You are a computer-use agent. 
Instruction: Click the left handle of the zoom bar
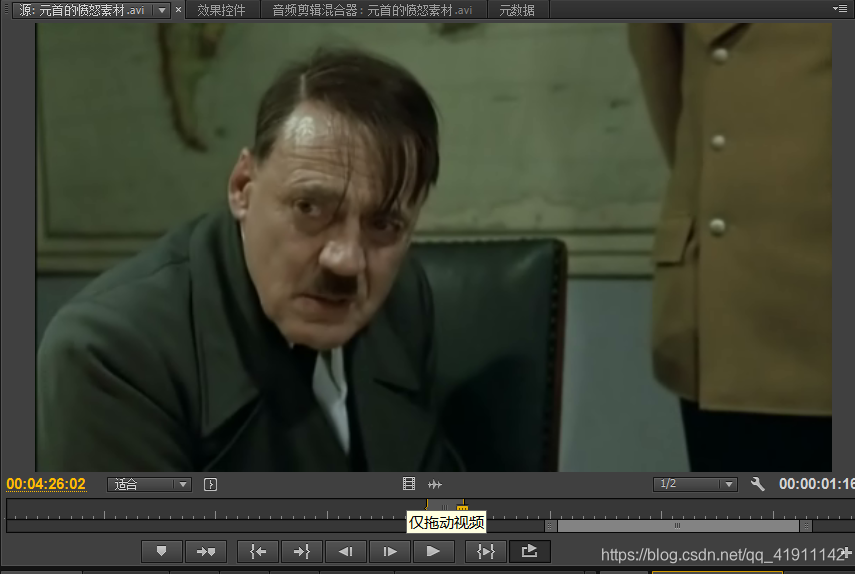(x=550, y=525)
